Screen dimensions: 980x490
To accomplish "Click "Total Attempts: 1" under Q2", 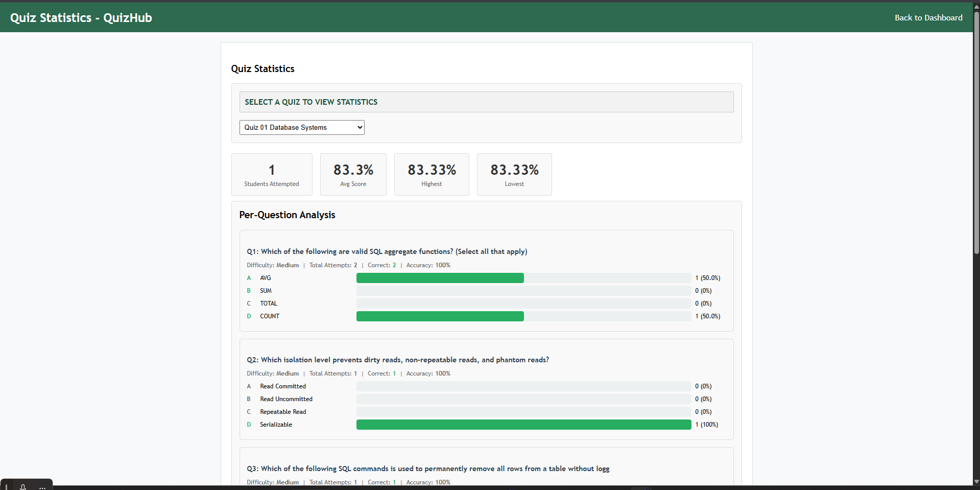I will [333, 374].
